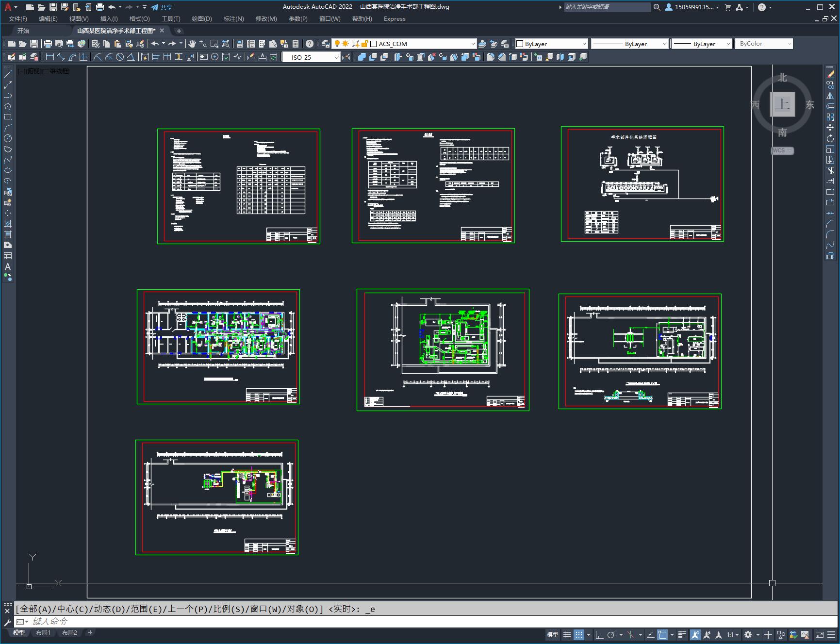Toggle polar tracking in status bar
Screen dimensions: 840x644
pyautogui.click(x=611, y=634)
